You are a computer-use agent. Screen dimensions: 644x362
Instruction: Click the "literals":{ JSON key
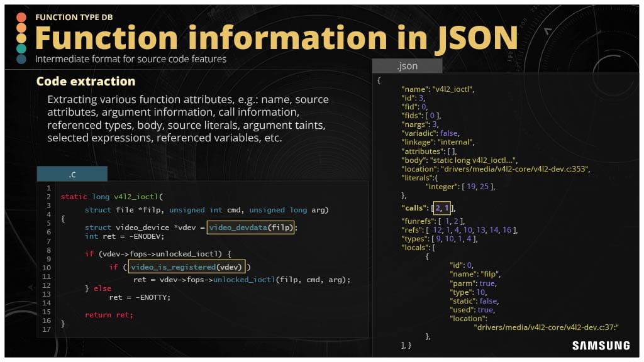pos(419,178)
